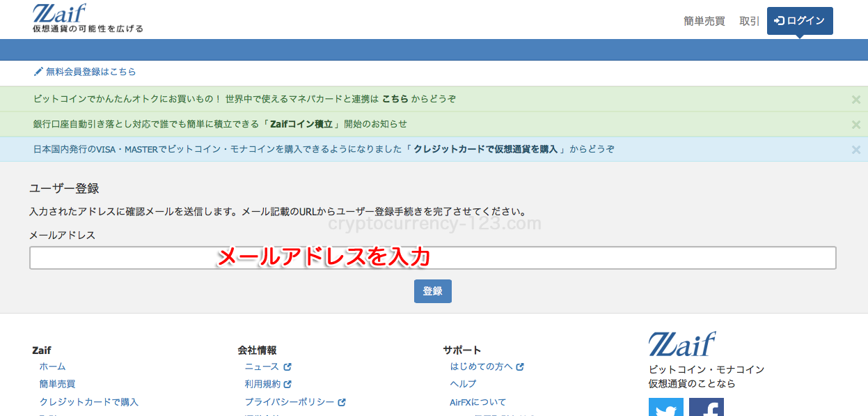
Task: Focus the メールアドレス input field
Action: click(x=432, y=258)
